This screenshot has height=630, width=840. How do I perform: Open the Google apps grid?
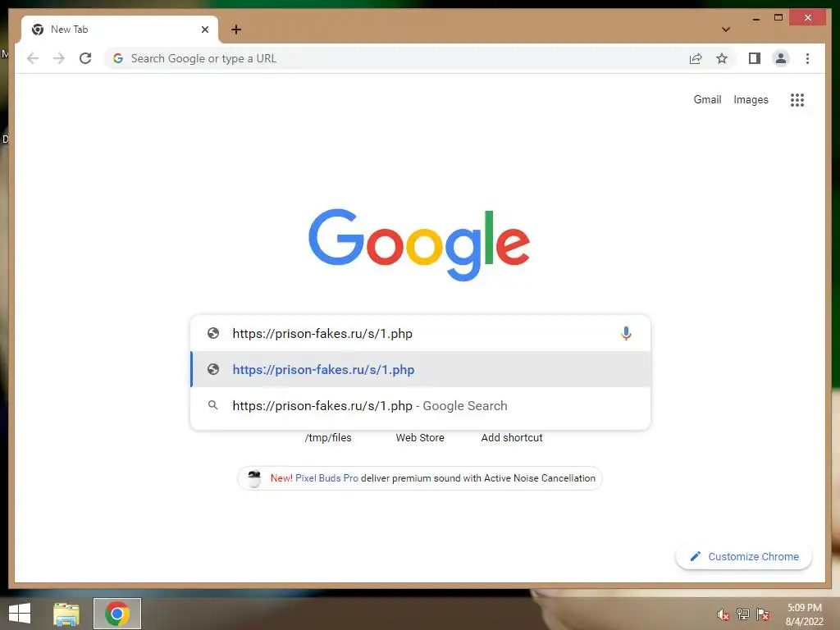(797, 99)
